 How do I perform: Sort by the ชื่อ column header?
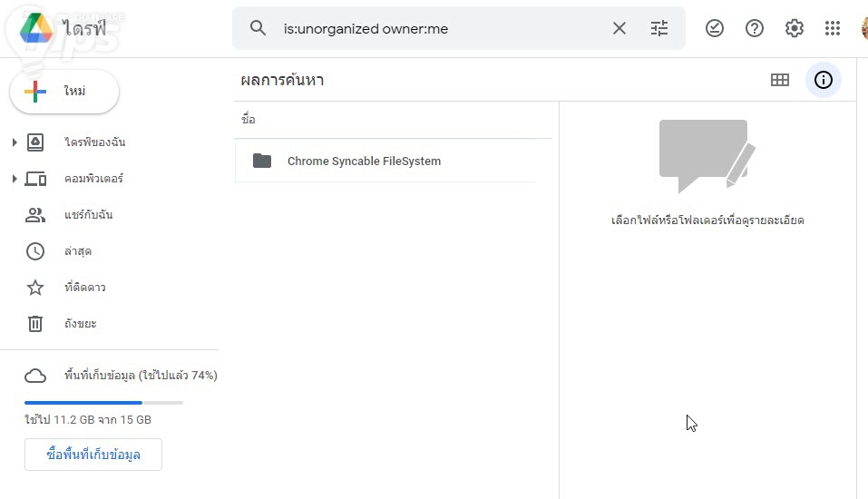click(248, 119)
